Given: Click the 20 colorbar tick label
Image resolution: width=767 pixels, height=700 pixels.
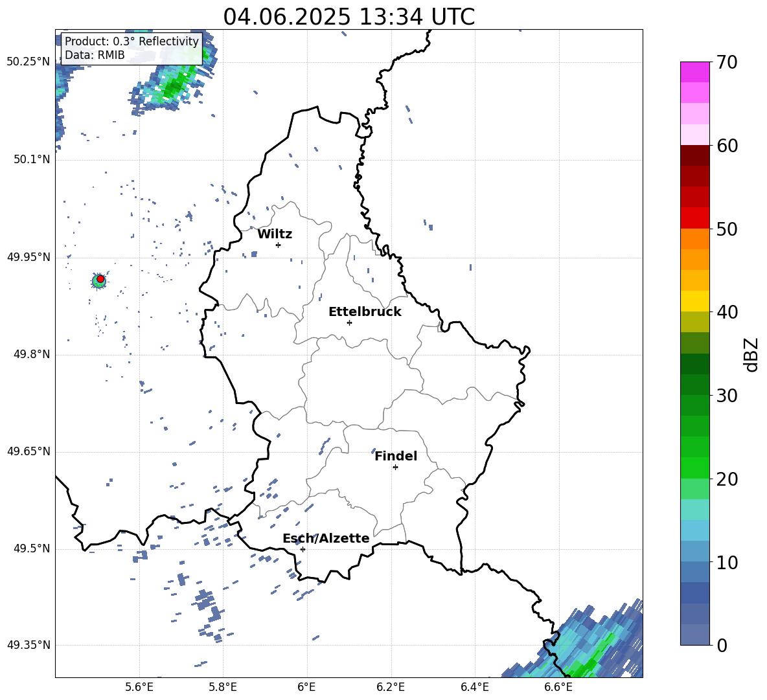Looking at the screenshot, I should (727, 479).
